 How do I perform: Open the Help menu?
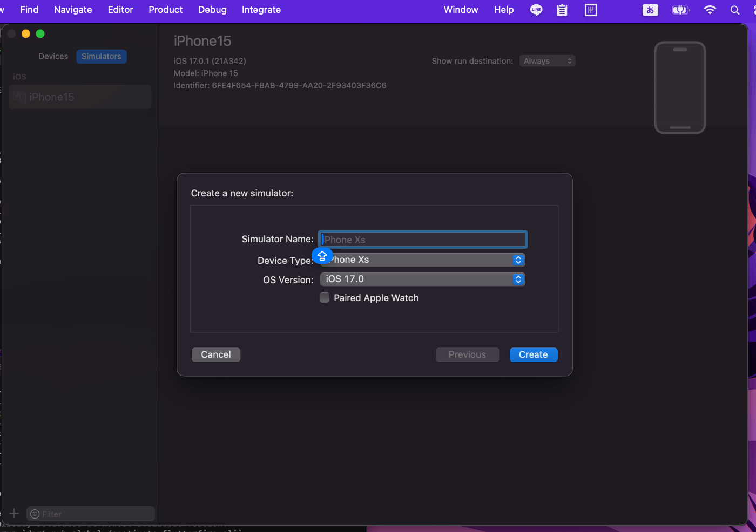[x=504, y=10]
